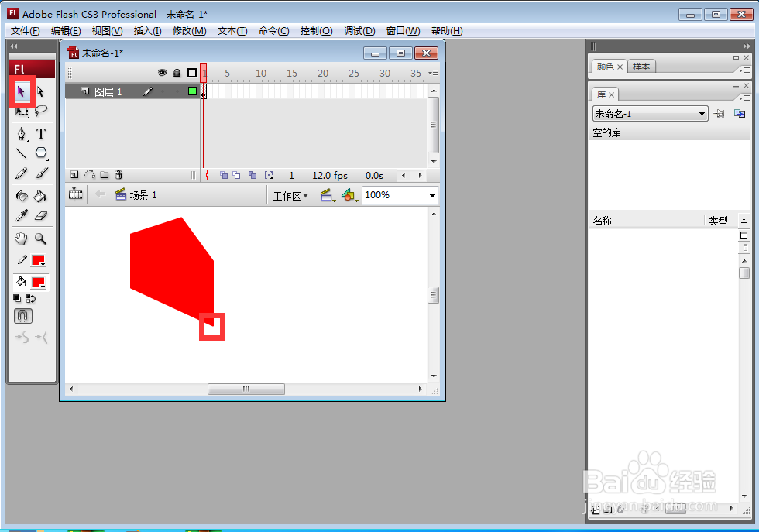The width and height of the screenshot is (759, 532).
Task: Open Modify Onion Markers menu
Action: (x=269, y=175)
